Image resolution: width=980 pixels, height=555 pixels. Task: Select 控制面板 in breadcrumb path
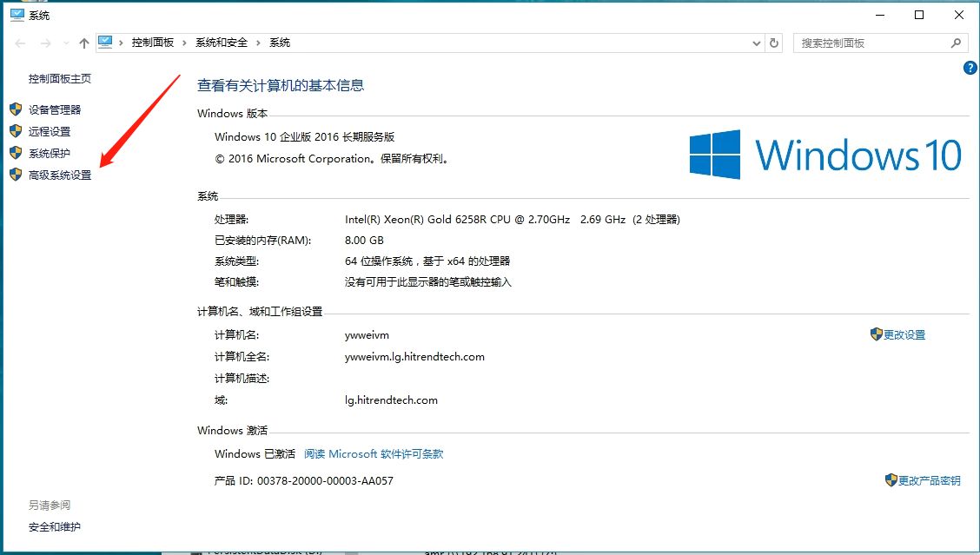click(x=153, y=43)
